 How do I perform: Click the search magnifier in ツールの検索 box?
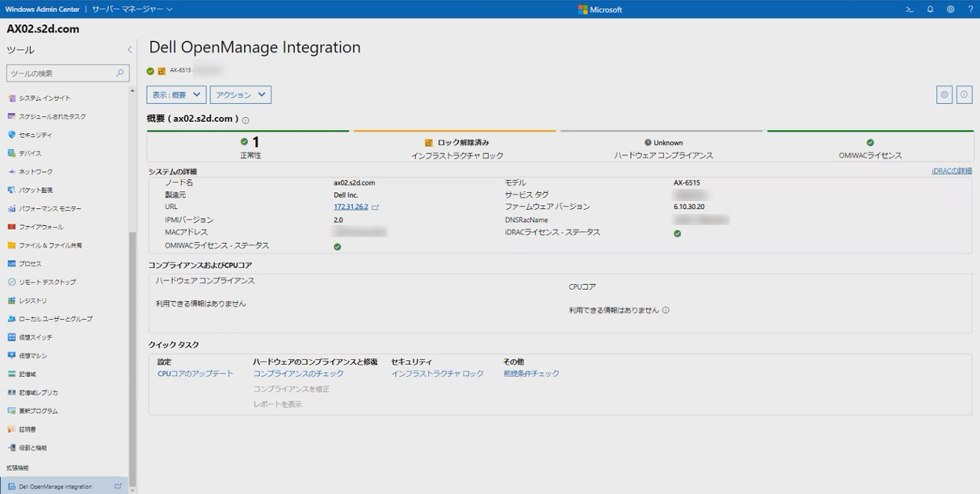coord(120,73)
